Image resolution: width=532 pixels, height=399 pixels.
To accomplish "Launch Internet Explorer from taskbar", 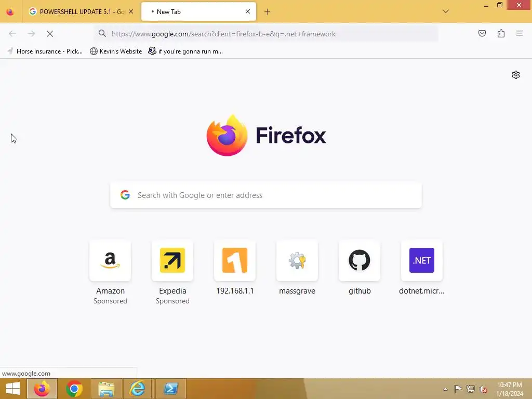I will [138, 389].
